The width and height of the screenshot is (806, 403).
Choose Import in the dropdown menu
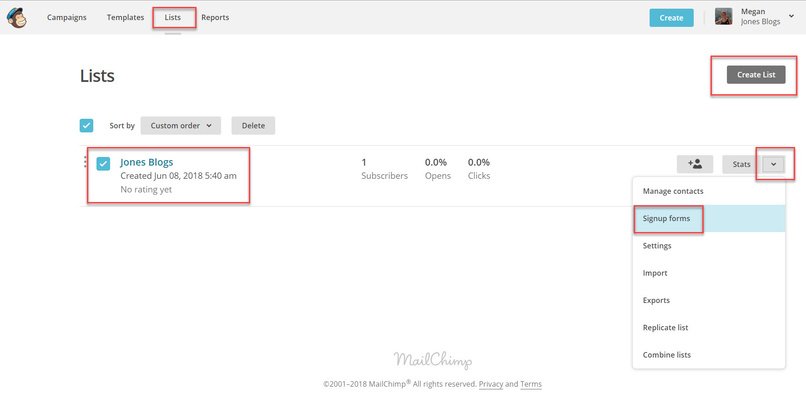click(709, 273)
